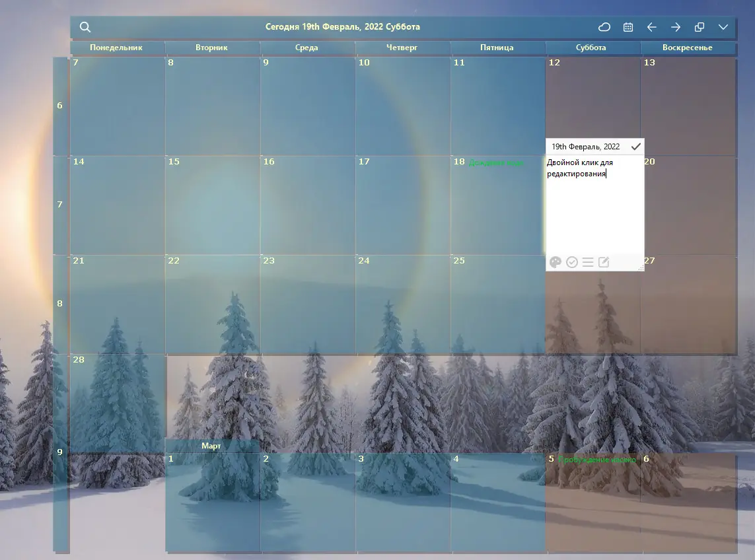Screen dimensions: 755x560
Task: Click the green event text on March 5
Action: point(597,460)
